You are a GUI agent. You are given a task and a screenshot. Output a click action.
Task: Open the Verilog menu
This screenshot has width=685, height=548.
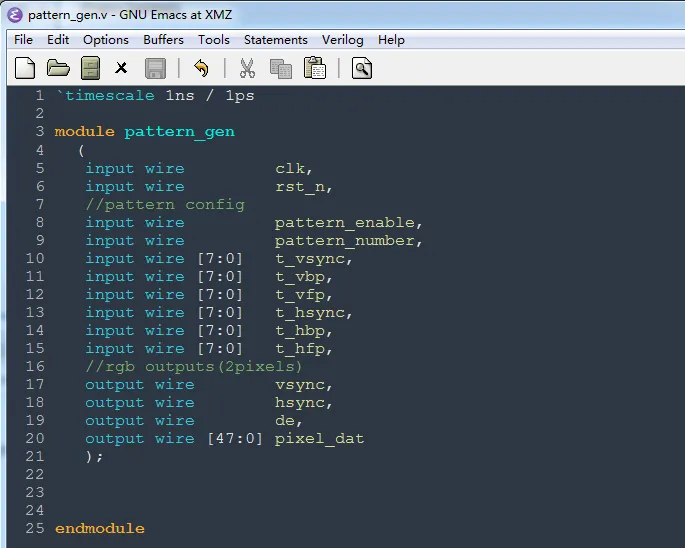coord(343,40)
